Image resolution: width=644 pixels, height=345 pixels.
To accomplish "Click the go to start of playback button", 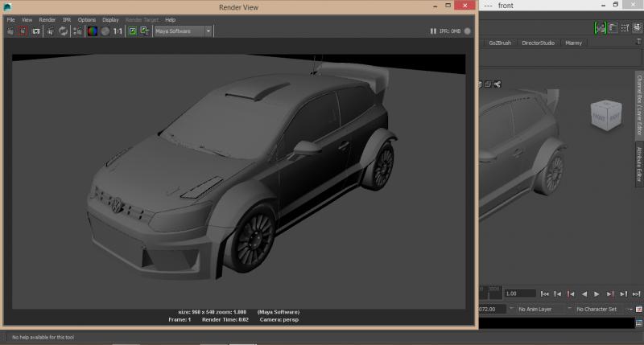I will [x=545, y=294].
